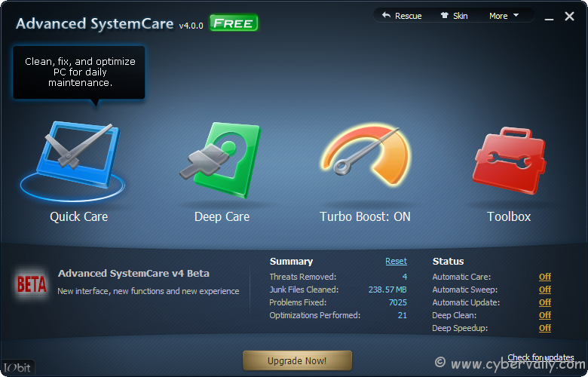
Task: Click Advanced SystemCare v4 Beta heading
Action: (x=133, y=274)
